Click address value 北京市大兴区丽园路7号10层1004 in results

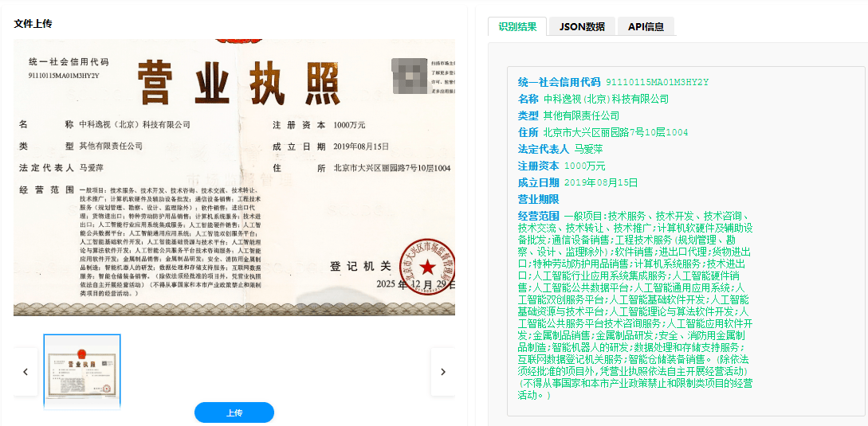tap(615, 132)
